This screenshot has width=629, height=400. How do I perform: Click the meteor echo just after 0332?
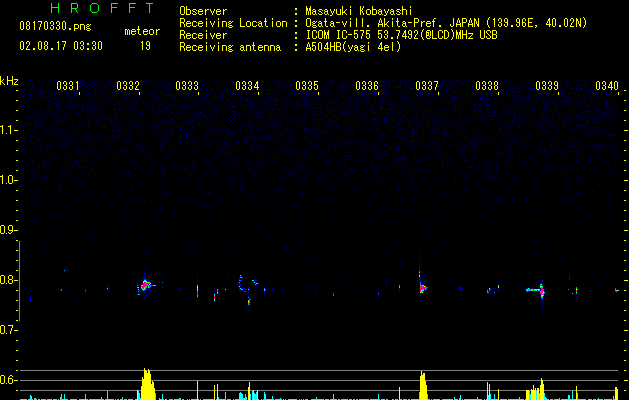[x=146, y=286]
